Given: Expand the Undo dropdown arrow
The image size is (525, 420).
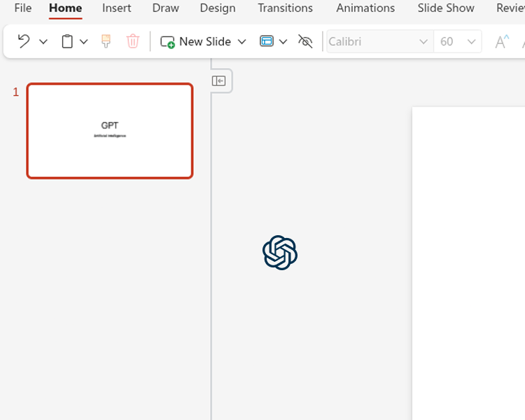Looking at the screenshot, I should [x=43, y=41].
